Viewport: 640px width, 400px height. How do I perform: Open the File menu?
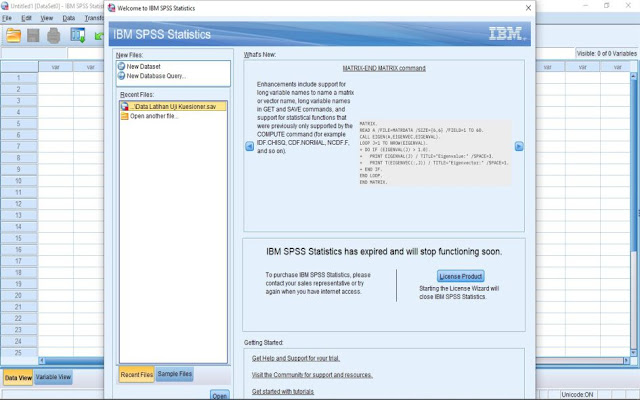coord(7,18)
